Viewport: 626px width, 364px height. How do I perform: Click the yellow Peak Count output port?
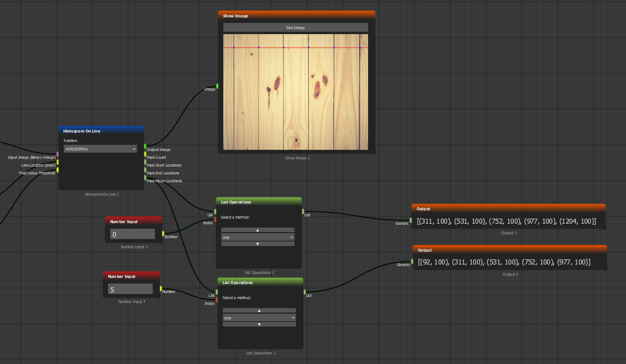pyautogui.click(x=145, y=155)
